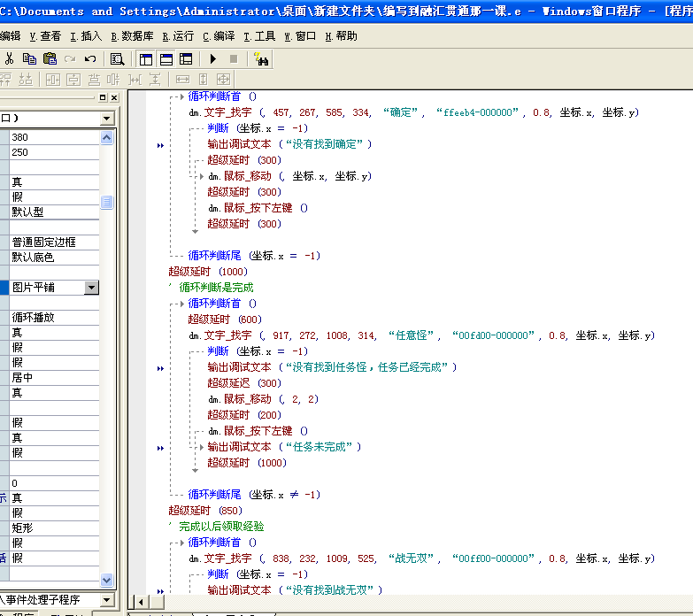Click the redo arrow icon
The image size is (693, 616).
point(70,58)
